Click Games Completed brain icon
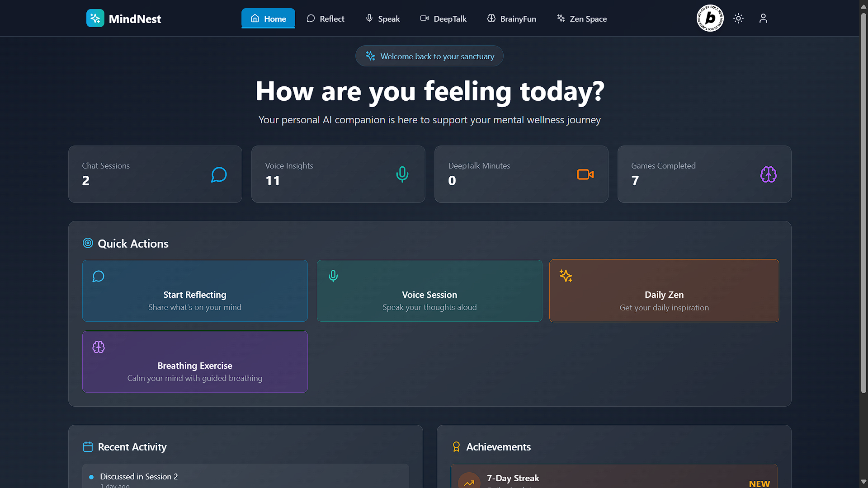This screenshot has height=488, width=868. click(768, 174)
